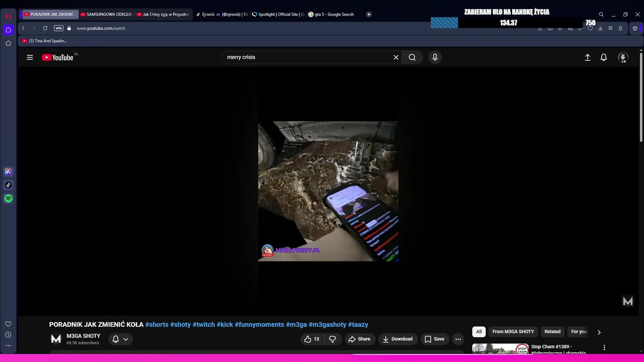The width and height of the screenshot is (644, 362).
Task: Open the bookmarks star in the Opera sidebar
Action: tap(8, 43)
